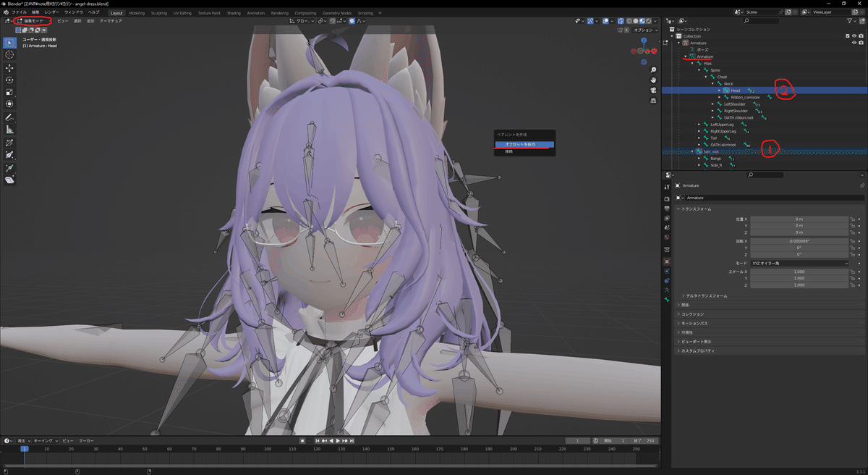Open the World properties tab icon

[x=667, y=237]
